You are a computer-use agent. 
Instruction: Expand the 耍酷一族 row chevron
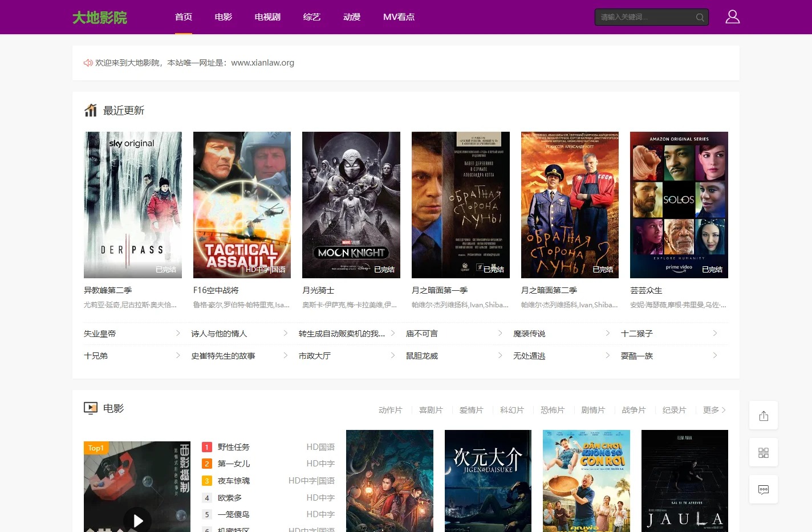click(x=715, y=356)
